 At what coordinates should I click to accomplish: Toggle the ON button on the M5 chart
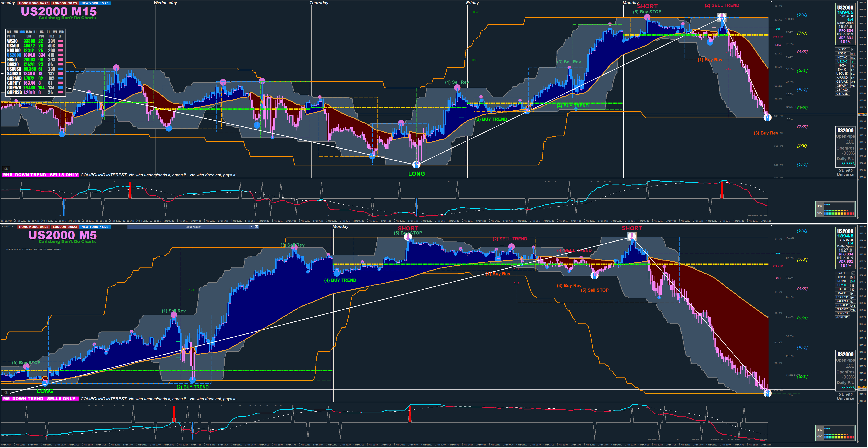click(6, 393)
